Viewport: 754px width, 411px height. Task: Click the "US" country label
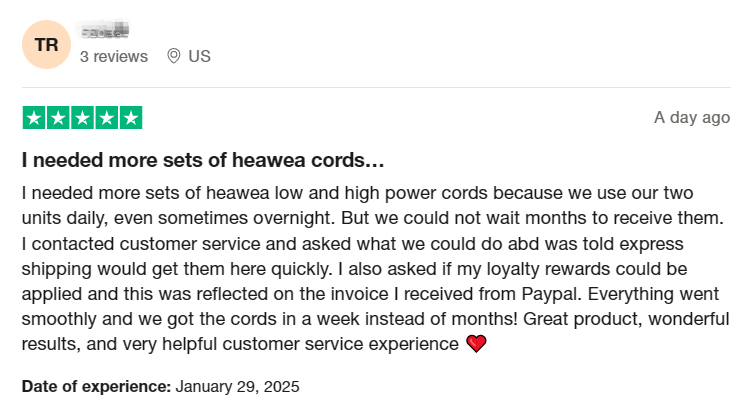point(200,56)
